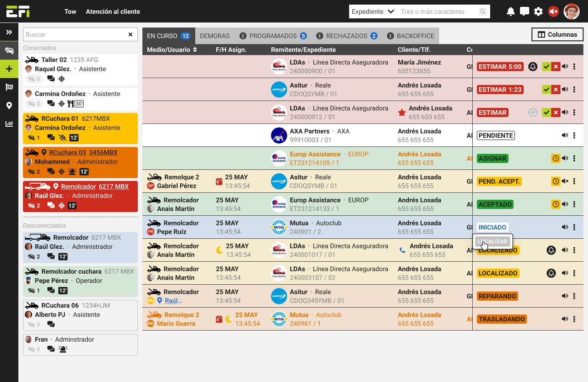This screenshot has height=382, width=588.
Task: Open the tow vehicles sidebar icon
Action: tap(9, 51)
